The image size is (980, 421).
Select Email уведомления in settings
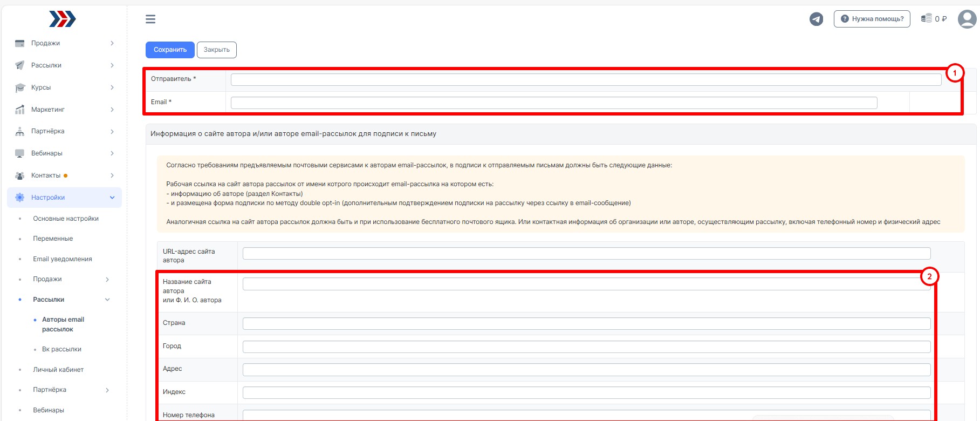coord(63,259)
